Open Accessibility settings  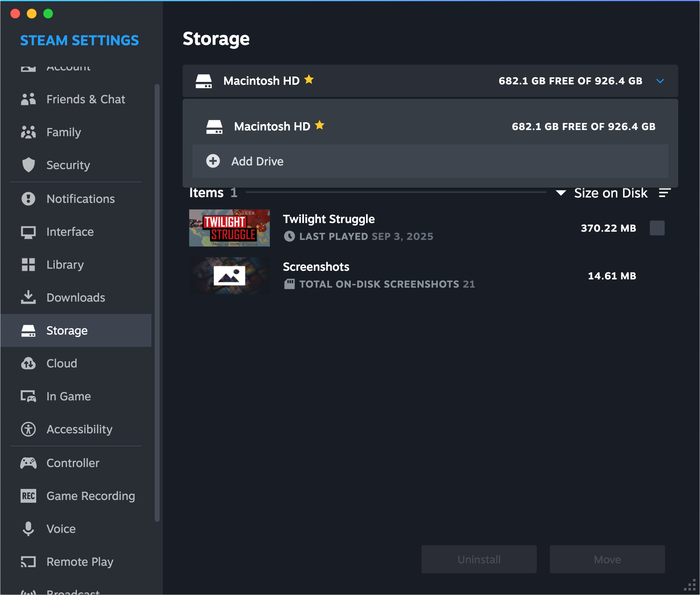pos(76,429)
